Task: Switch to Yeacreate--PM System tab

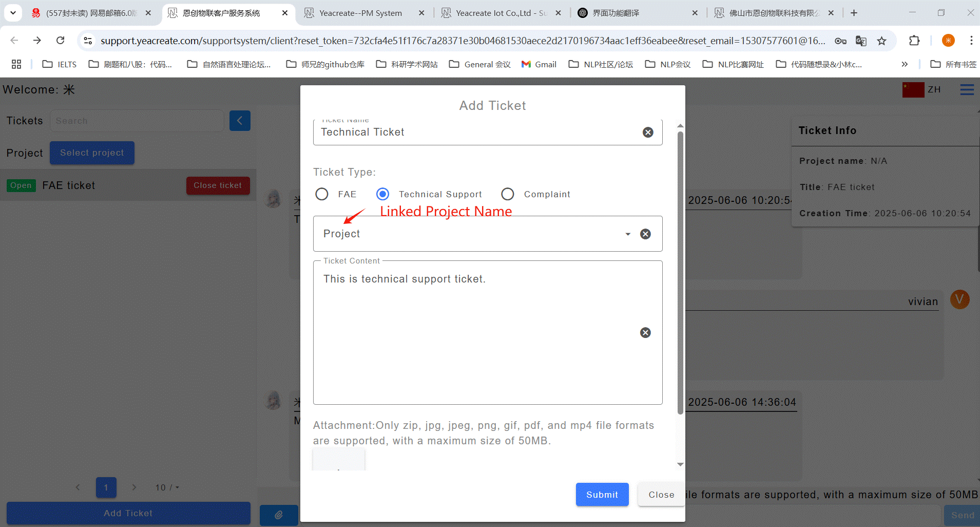Action: [360, 13]
